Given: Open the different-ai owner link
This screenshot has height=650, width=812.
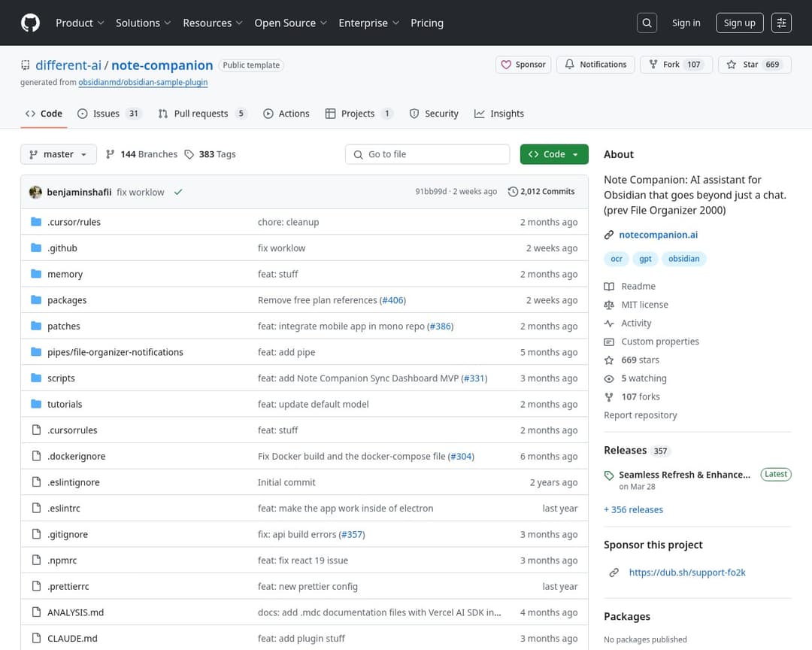Looking at the screenshot, I should tap(68, 65).
